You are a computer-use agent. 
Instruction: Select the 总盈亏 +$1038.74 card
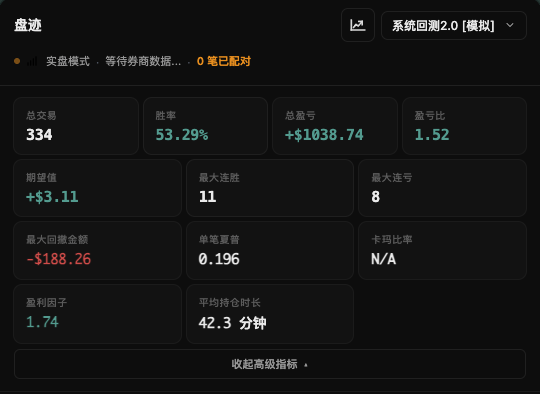335,126
